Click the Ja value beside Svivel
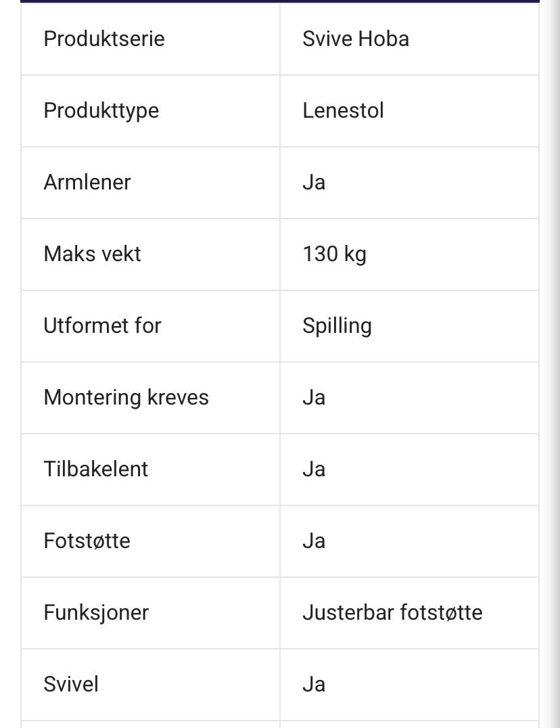The image size is (560, 728). pyautogui.click(x=314, y=684)
